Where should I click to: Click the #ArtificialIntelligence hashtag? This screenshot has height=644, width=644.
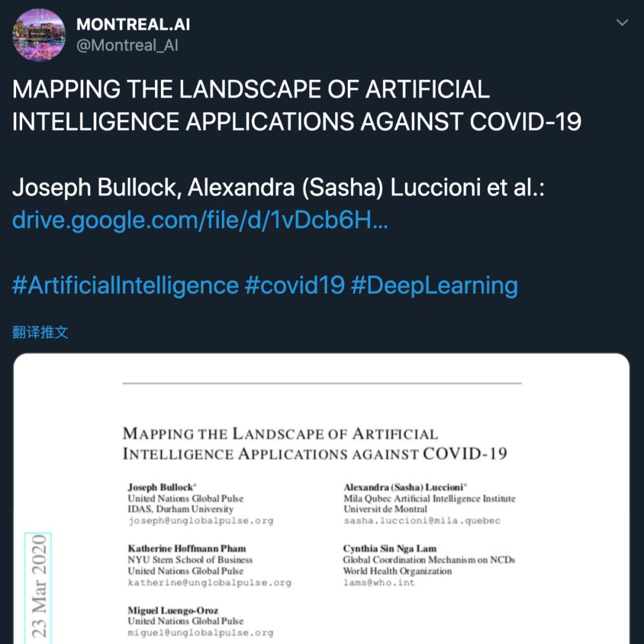[125, 285]
